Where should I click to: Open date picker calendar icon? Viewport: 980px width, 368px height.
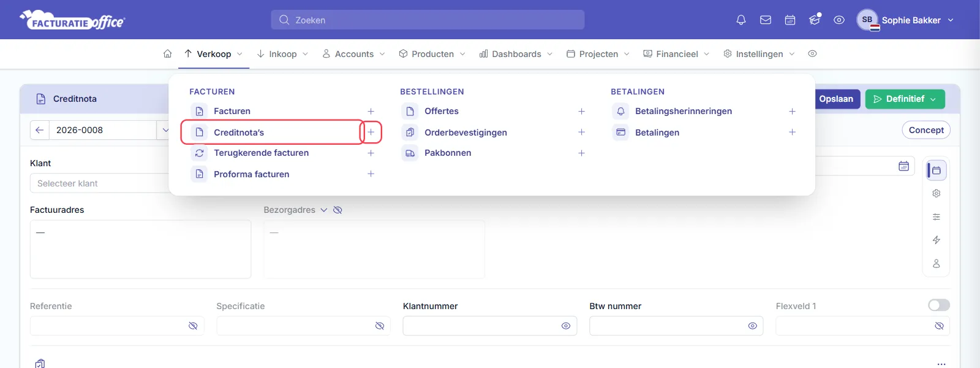point(903,166)
